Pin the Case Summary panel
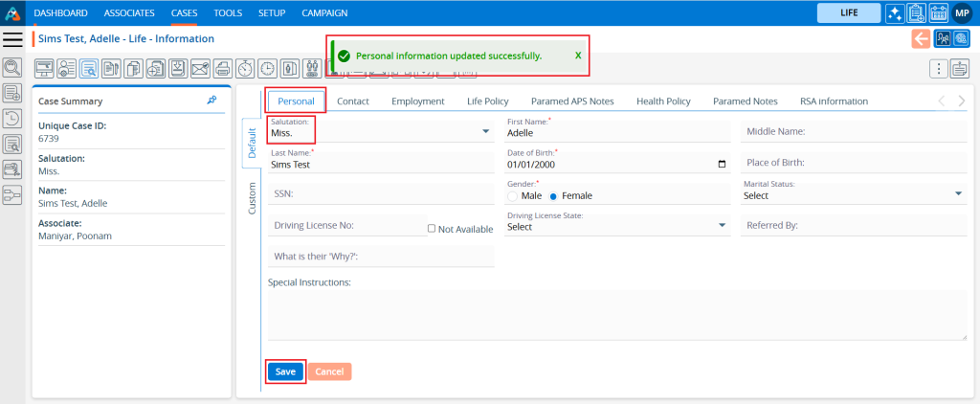Screen dimensions: 980x404 point(212,101)
